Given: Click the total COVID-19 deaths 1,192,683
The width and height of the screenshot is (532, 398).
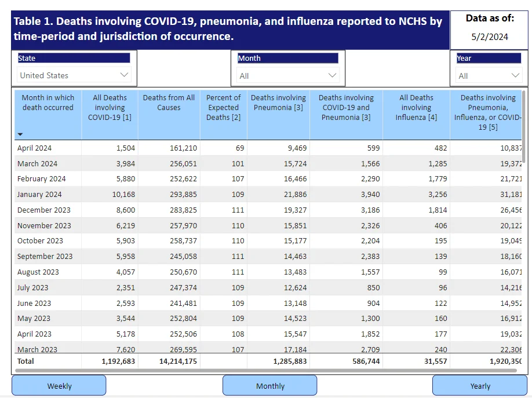Looking at the screenshot, I should tap(118, 362).
